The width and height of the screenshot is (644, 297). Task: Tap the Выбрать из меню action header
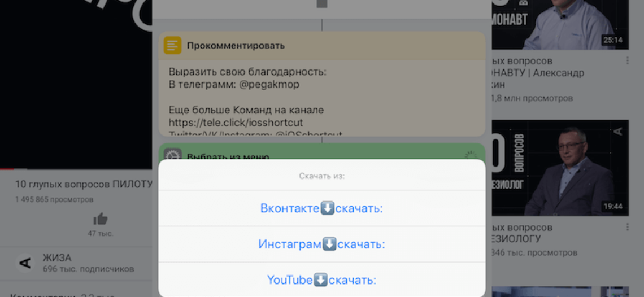(321, 152)
